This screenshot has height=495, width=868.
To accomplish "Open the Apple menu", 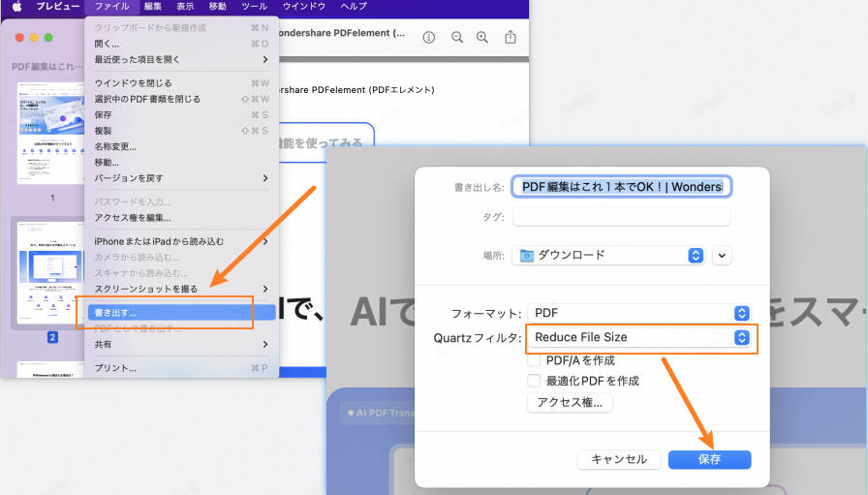I will (17, 6).
